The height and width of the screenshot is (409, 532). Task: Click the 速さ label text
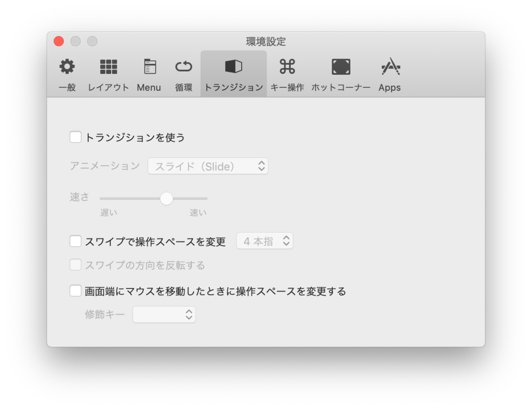pos(79,197)
